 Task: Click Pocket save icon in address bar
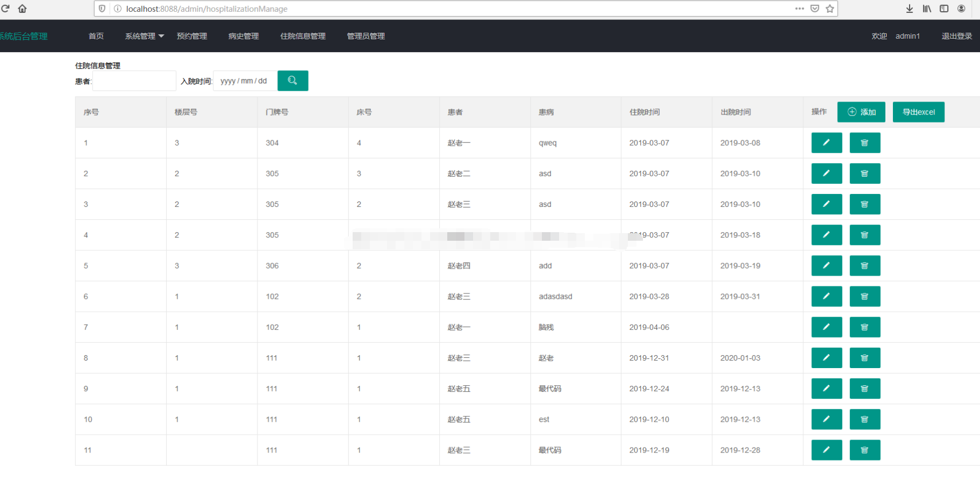(815, 9)
